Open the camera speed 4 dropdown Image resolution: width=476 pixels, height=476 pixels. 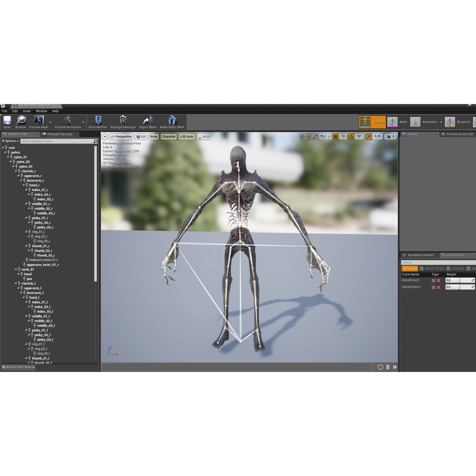(390, 137)
